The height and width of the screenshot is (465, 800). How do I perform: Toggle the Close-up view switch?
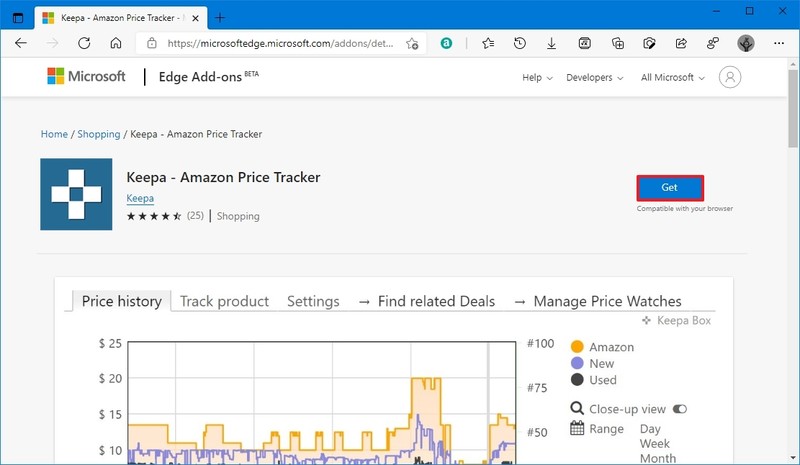(x=680, y=409)
